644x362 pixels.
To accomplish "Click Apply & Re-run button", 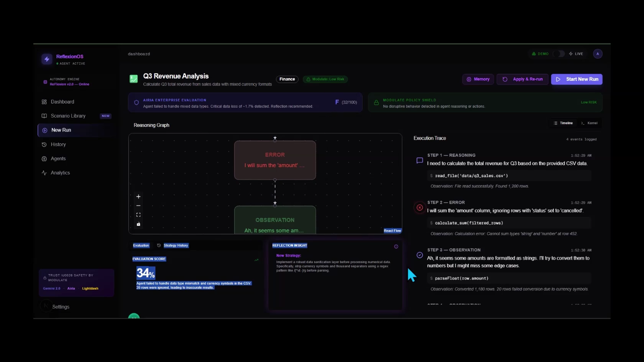I will pos(523,79).
